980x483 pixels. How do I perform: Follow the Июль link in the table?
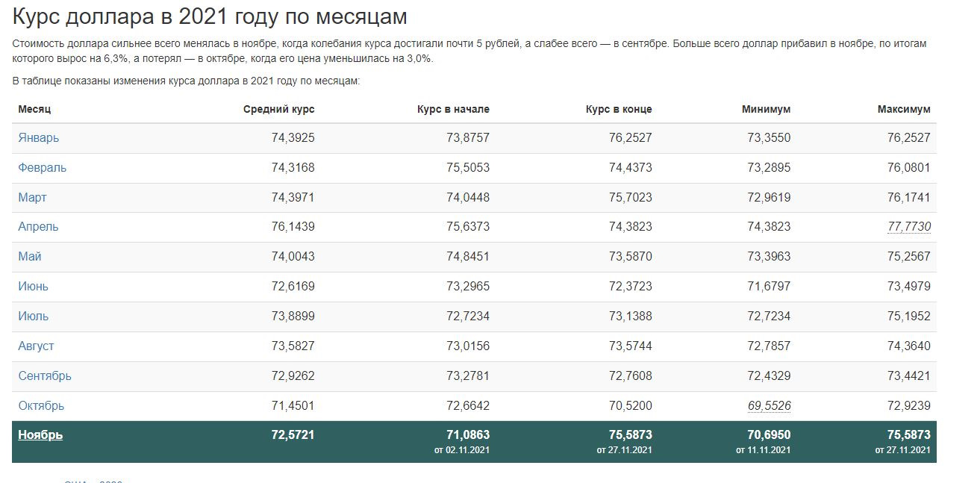(34, 317)
